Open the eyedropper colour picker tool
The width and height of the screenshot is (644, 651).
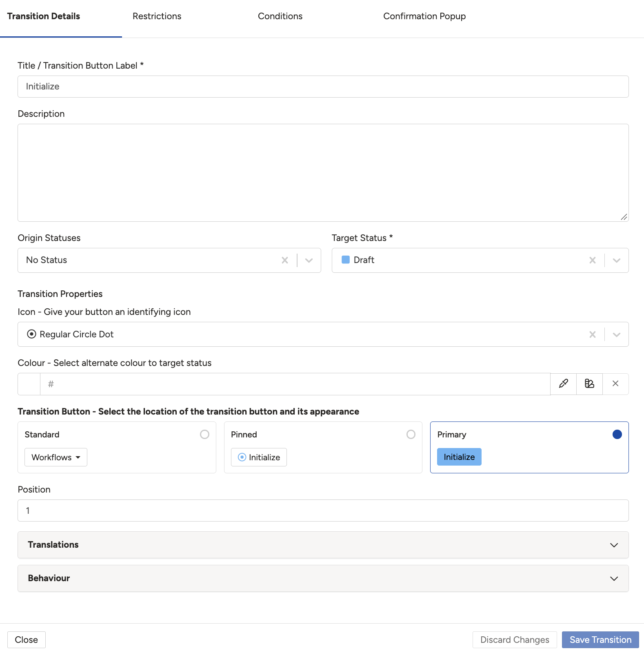pos(563,383)
